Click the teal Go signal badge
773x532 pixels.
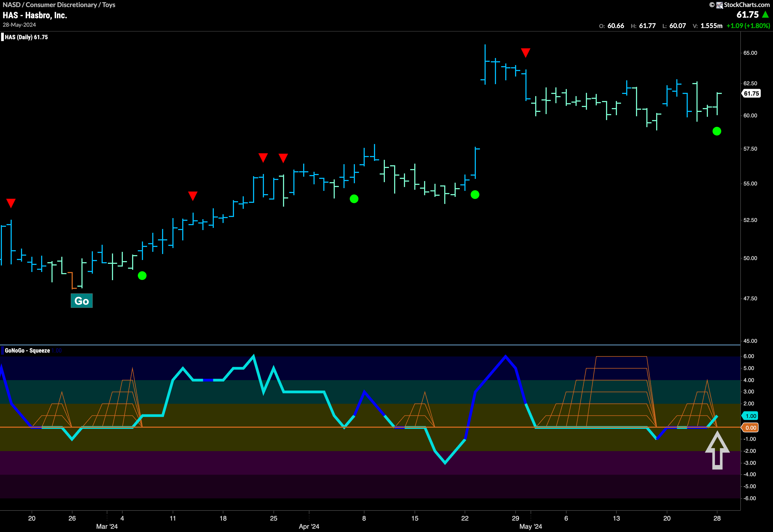(x=82, y=301)
